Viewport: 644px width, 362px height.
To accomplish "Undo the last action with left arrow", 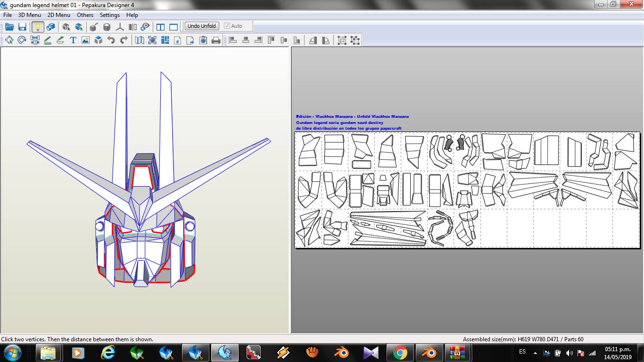I will [111, 40].
